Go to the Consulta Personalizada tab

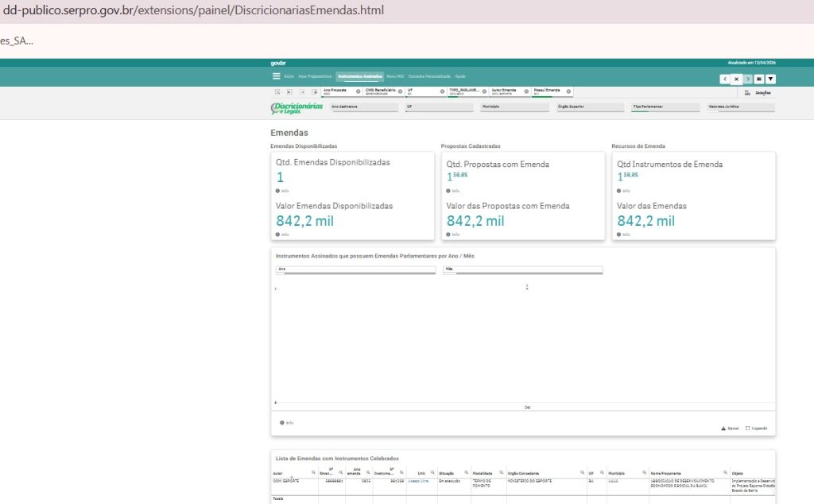coord(428,76)
